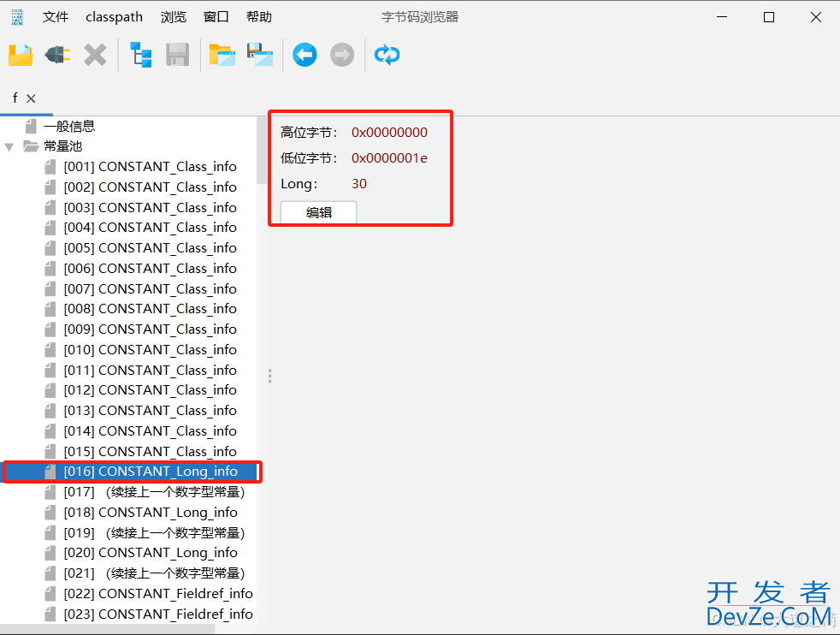Viewport: 840px width, 635px height.
Task: Minimize the 字节码浏览器 window
Action: (722, 17)
